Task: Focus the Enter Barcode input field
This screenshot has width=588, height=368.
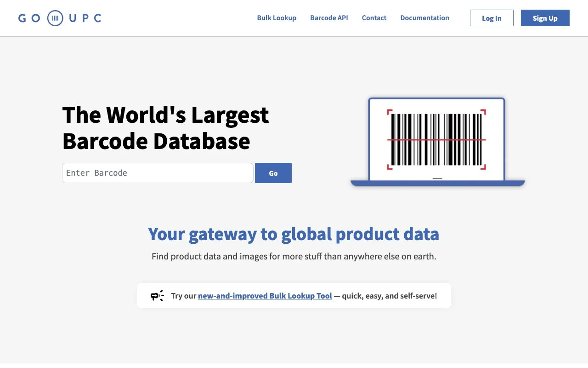Action: point(158,173)
